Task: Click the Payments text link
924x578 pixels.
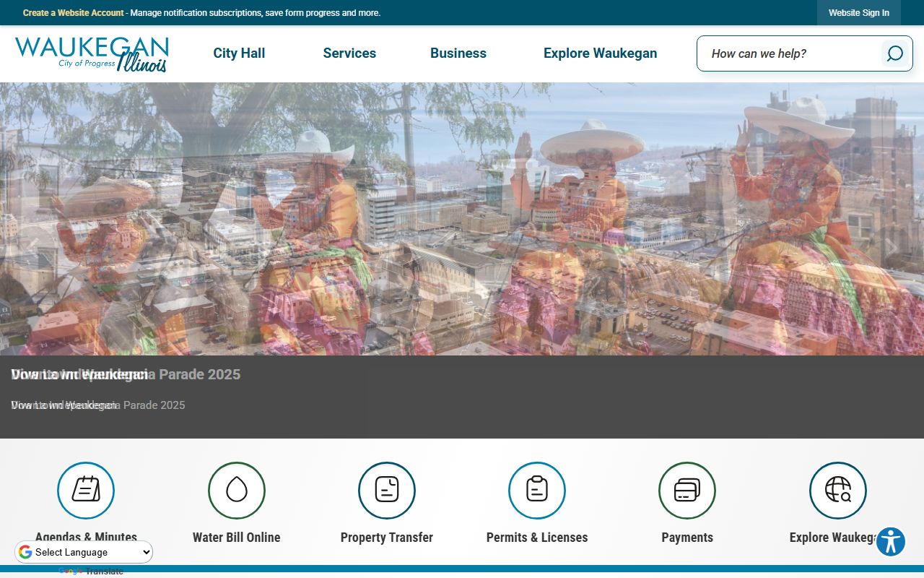Action: pos(687,538)
